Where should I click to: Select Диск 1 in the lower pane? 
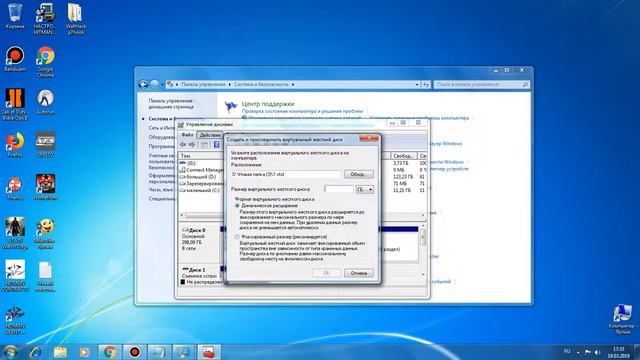pyautogui.click(x=200, y=276)
